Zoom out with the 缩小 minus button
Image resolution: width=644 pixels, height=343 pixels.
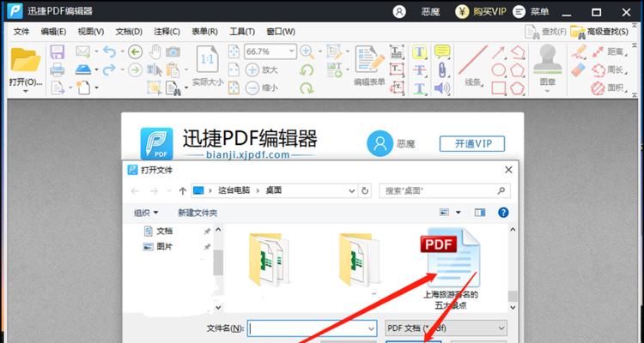pos(262,87)
